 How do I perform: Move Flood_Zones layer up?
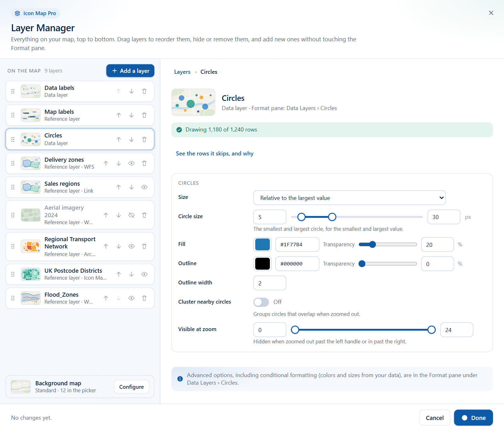tap(106, 298)
